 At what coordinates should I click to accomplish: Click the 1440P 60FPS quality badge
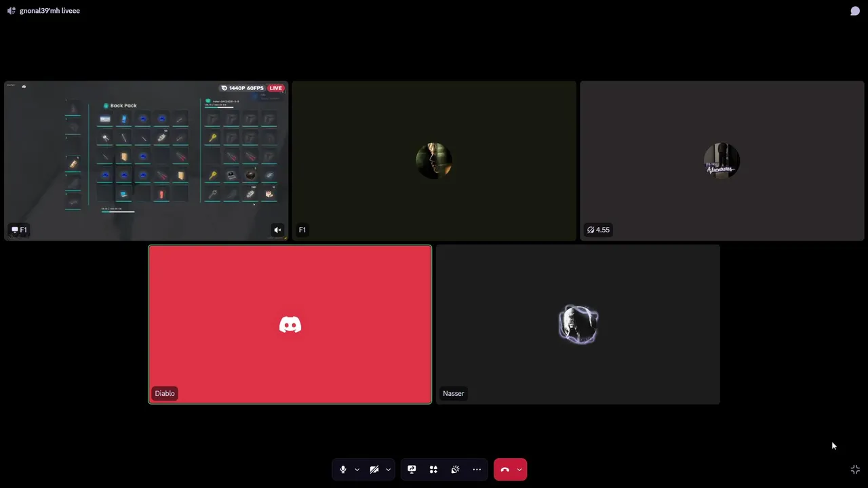pos(242,88)
